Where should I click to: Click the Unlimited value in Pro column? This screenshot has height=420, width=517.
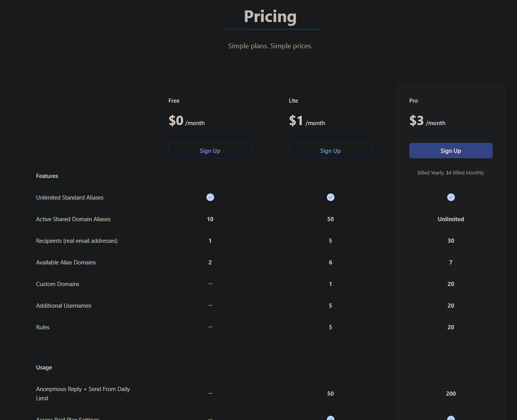point(451,219)
